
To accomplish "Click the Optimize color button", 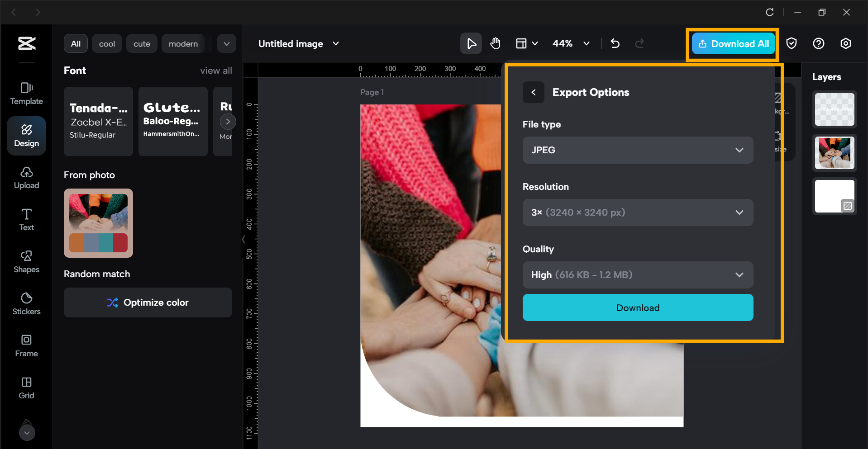I will [x=148, y=302].
